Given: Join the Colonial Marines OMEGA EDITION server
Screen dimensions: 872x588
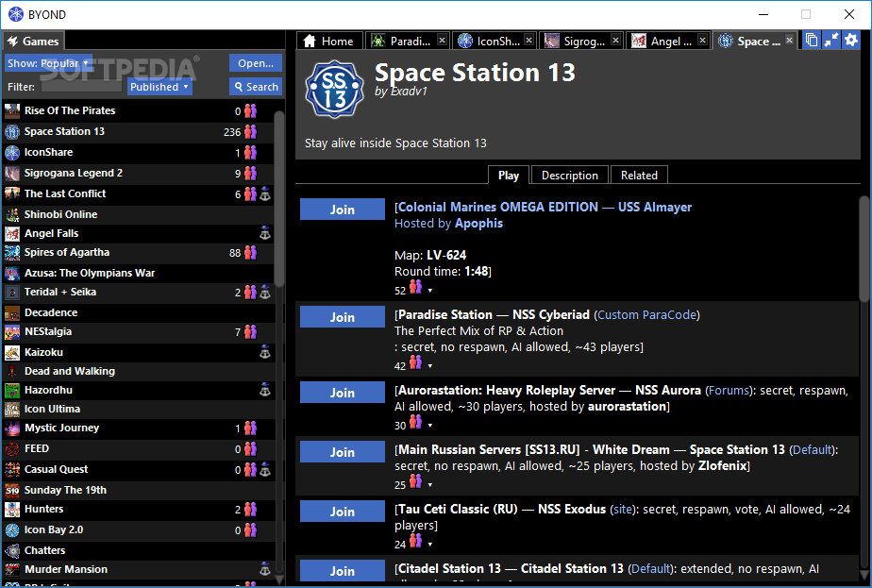Looking at the screenshot, I should click(x=342, y=210).
